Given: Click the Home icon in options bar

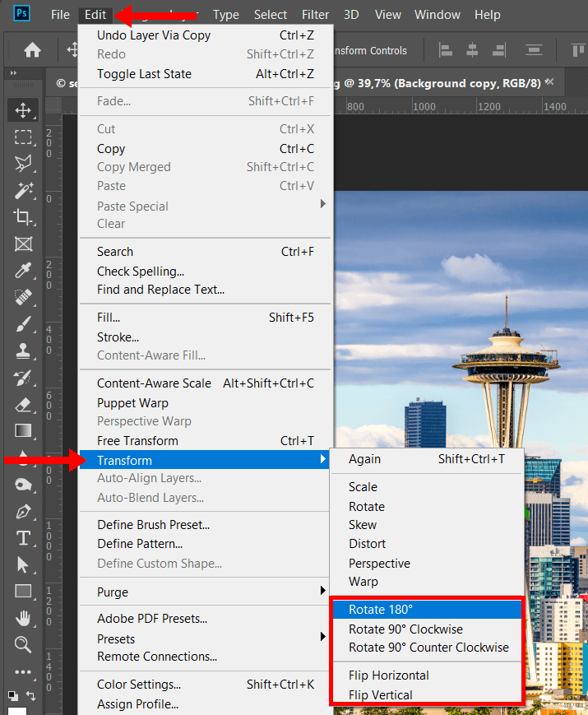Looking at the screenshot, I should click(32, 50).
